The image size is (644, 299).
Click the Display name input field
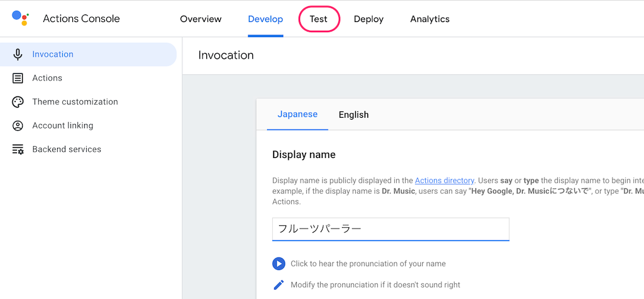(x=391, y=229)
